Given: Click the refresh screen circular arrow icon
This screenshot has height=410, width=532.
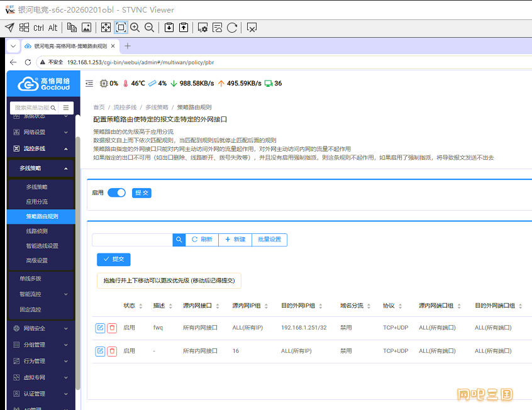Looking at the screenshot, I should click(x=232, y=28).
